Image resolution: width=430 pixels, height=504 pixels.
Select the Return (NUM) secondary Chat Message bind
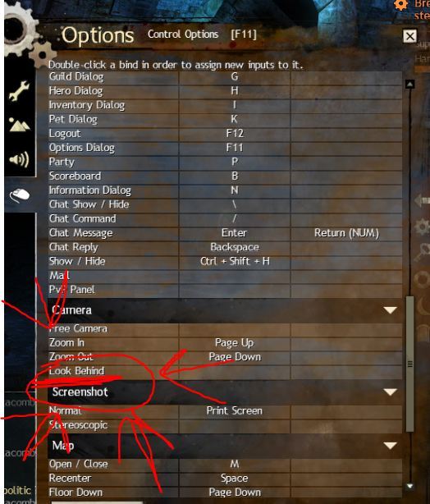[x=346, y=233]
